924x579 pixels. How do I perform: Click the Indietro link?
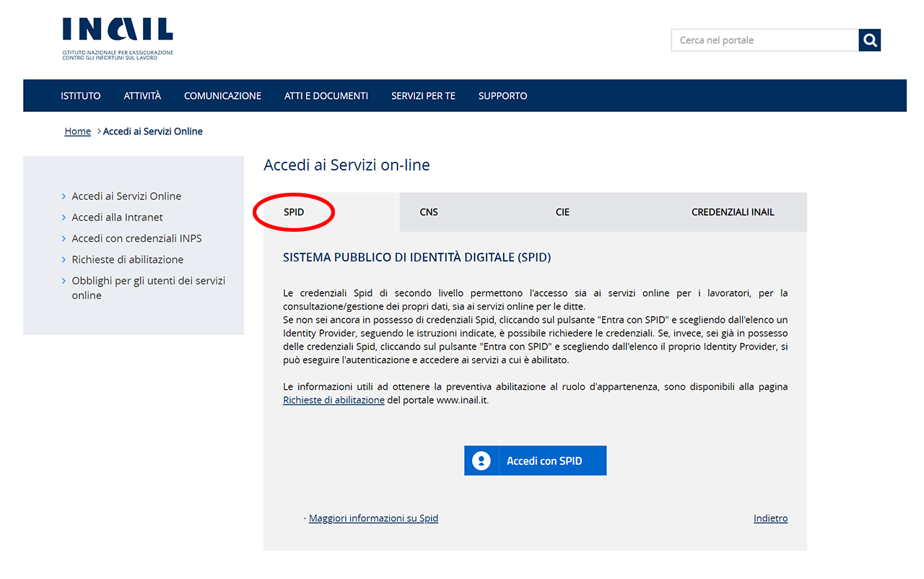[x=770, y=518]
